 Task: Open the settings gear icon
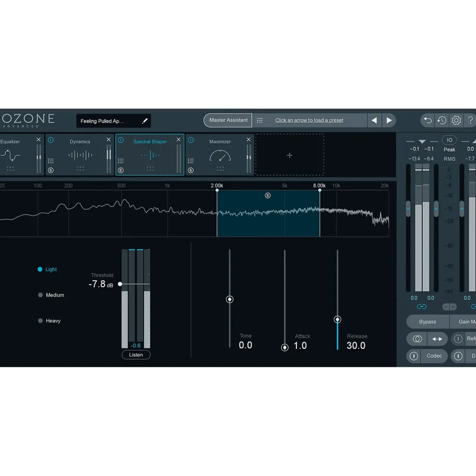point(456,120)
